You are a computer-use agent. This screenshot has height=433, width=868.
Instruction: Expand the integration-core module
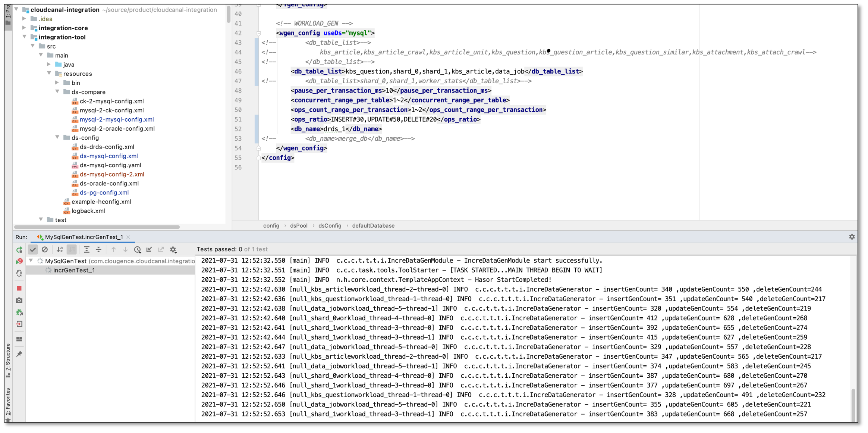[24, 28]
